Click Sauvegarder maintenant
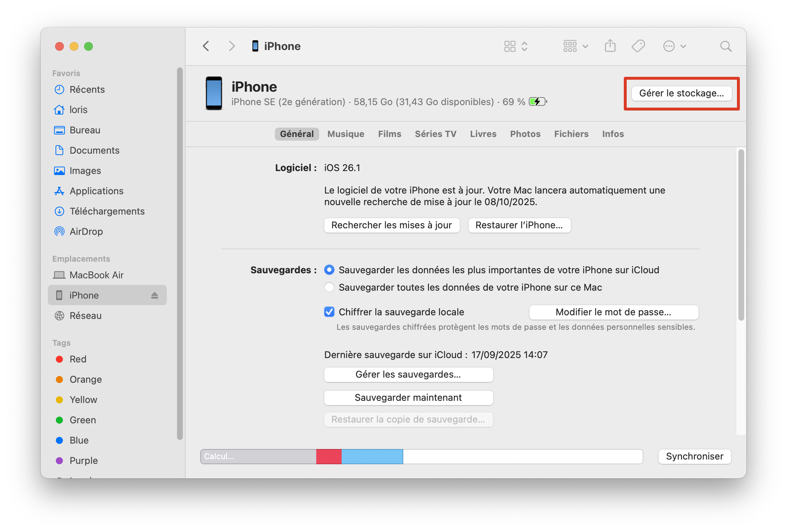 [408, 398]
